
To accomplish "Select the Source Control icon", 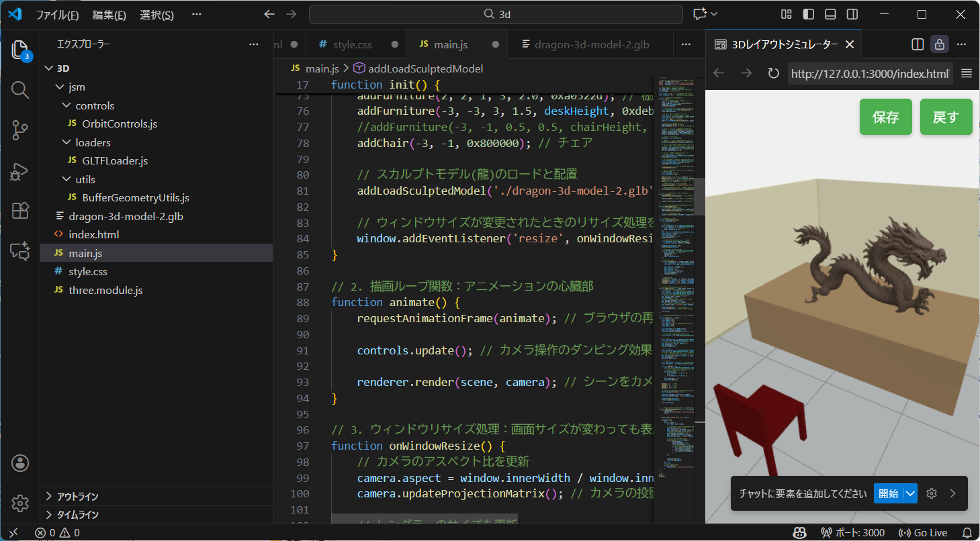I will tap(19, 130).
